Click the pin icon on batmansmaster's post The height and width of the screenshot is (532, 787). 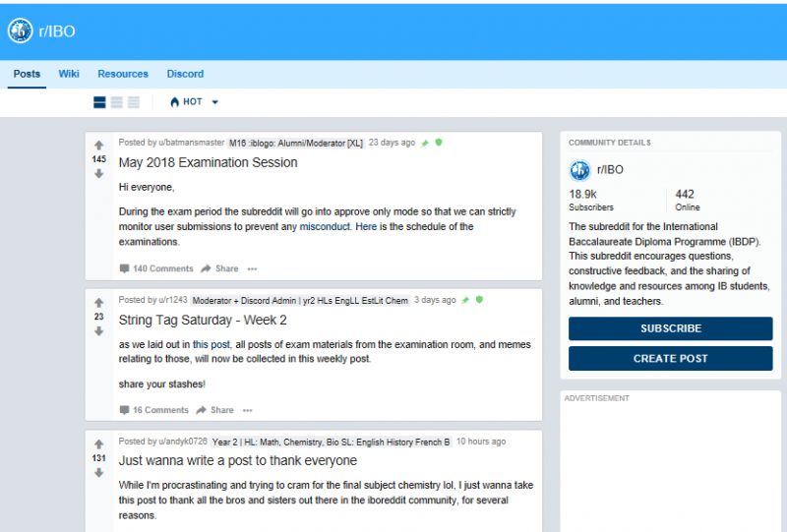click(425, 143)
